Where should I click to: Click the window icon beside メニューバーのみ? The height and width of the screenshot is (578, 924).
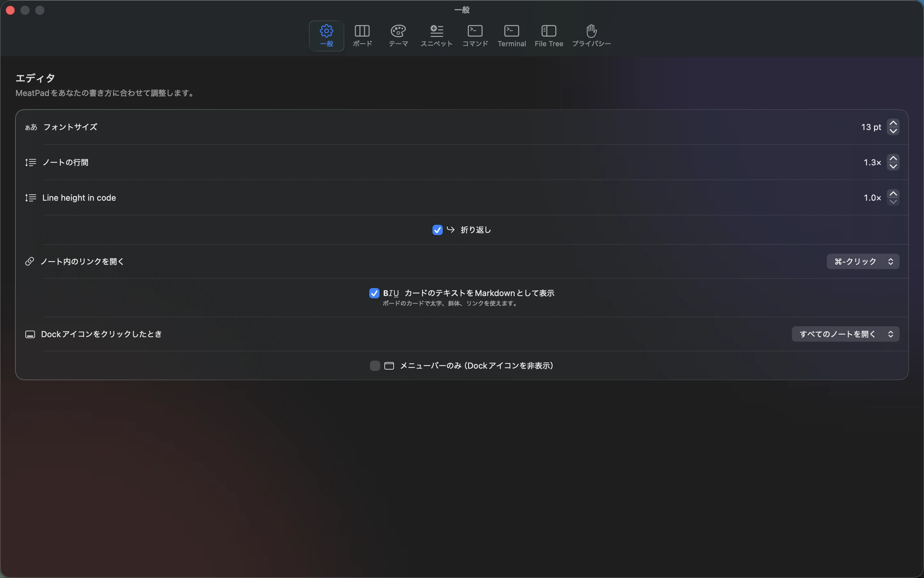coord(389,366)
